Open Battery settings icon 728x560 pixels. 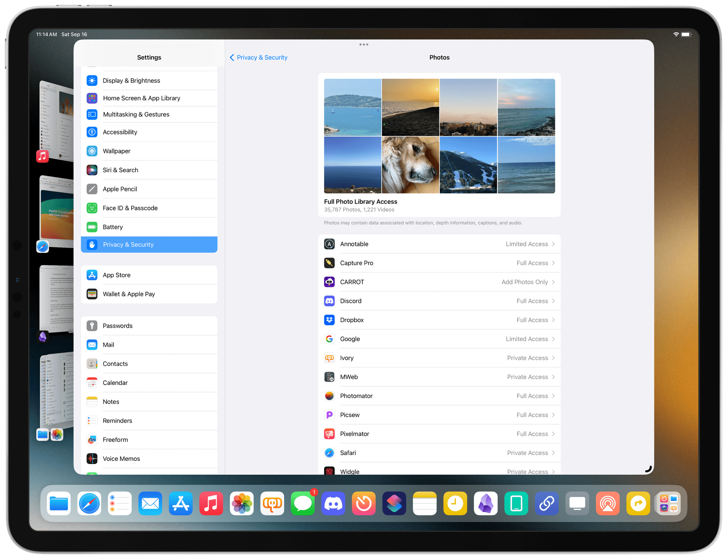tap(92, 227)
